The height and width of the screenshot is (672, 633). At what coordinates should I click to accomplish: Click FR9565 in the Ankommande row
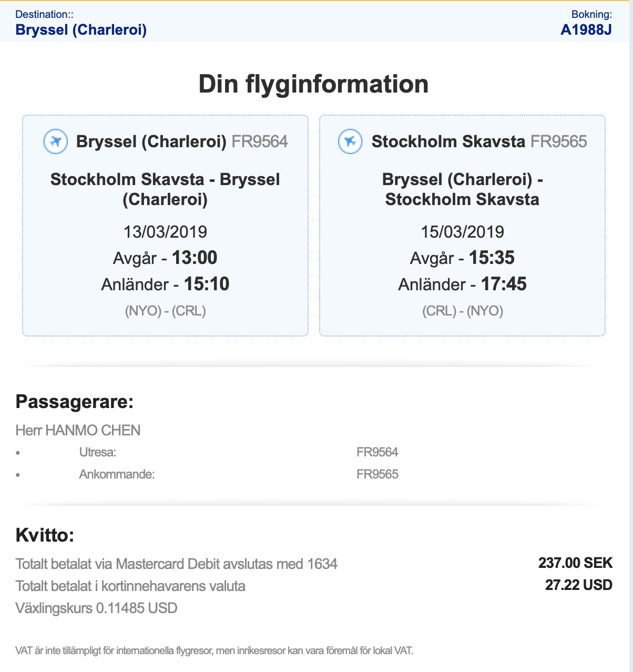click(377, 474)
